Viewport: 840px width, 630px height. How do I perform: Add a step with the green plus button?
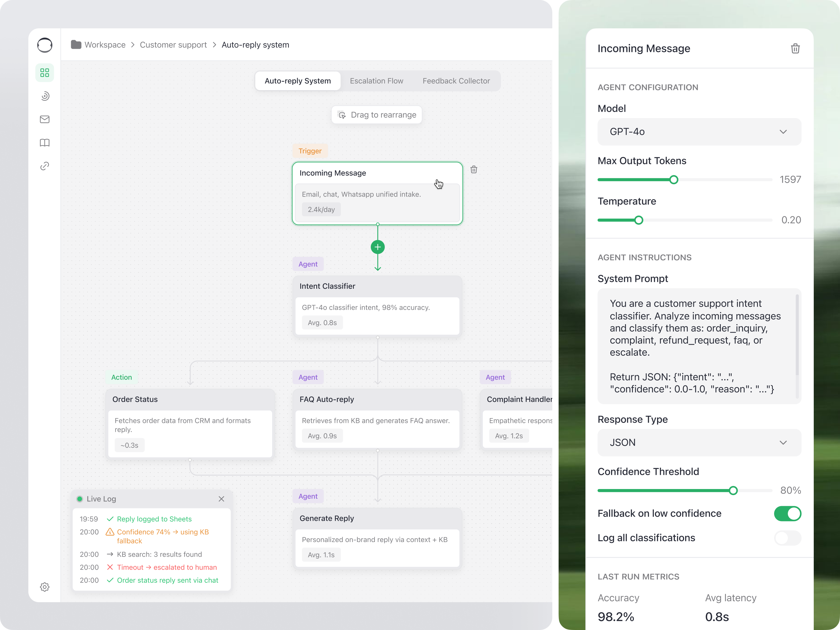click(377, 247)
